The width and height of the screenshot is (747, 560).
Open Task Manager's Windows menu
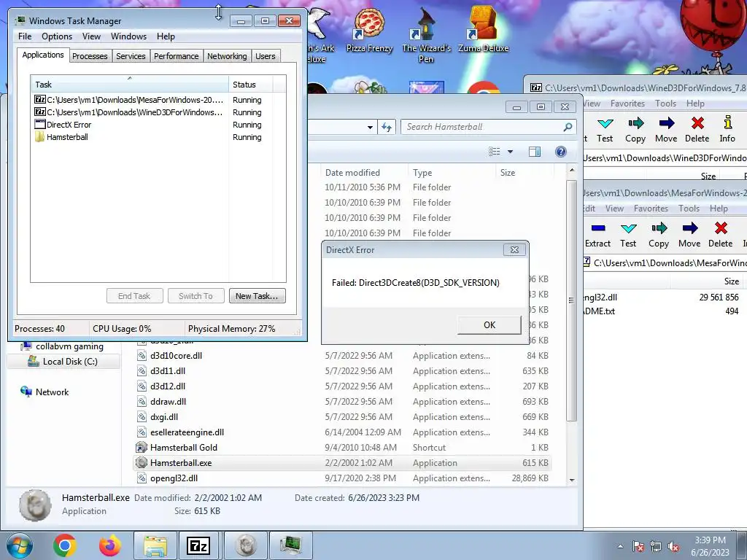point(128,36)
